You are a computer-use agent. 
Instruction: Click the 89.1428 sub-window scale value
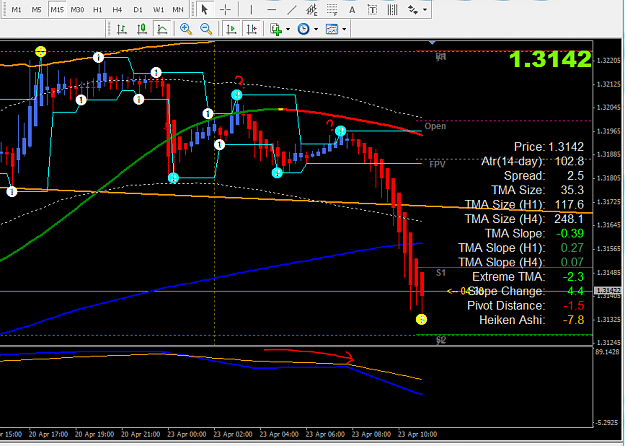click(x=608, y=352)
